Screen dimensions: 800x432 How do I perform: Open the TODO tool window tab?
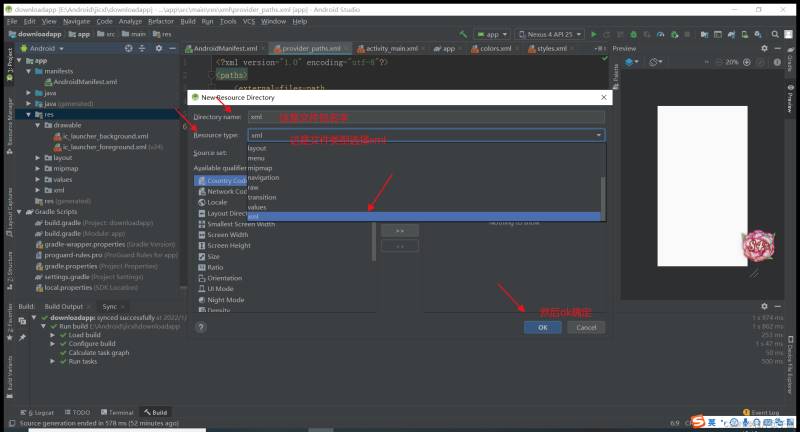point(78,412)
